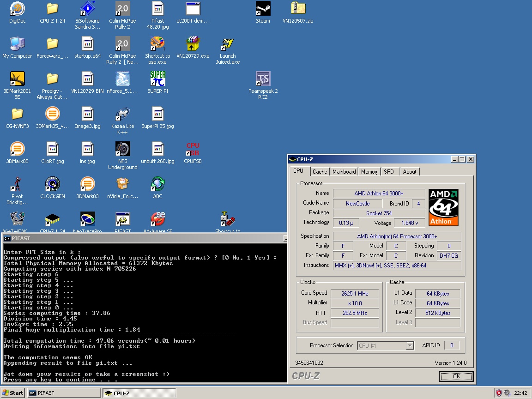Viewport: 532px width, 399px height.
Task: Open the 3DMark03 shortcut
Action: (x=88, y=188)
